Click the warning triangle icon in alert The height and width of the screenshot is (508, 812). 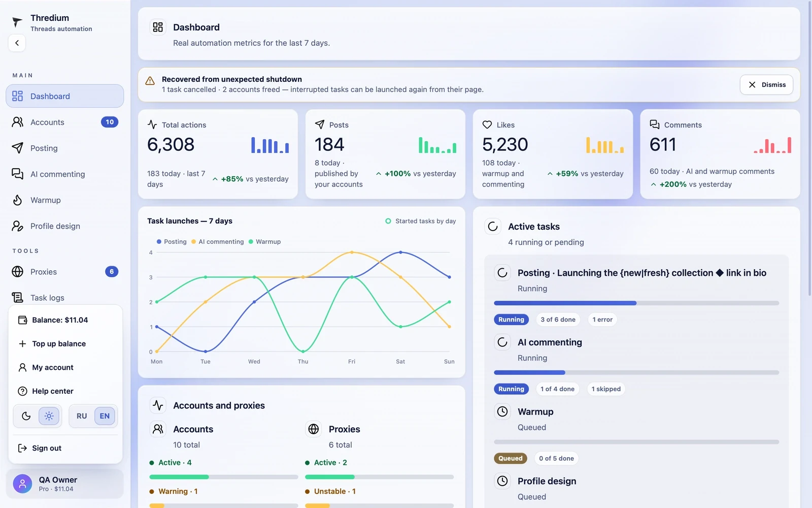point(150,81)
